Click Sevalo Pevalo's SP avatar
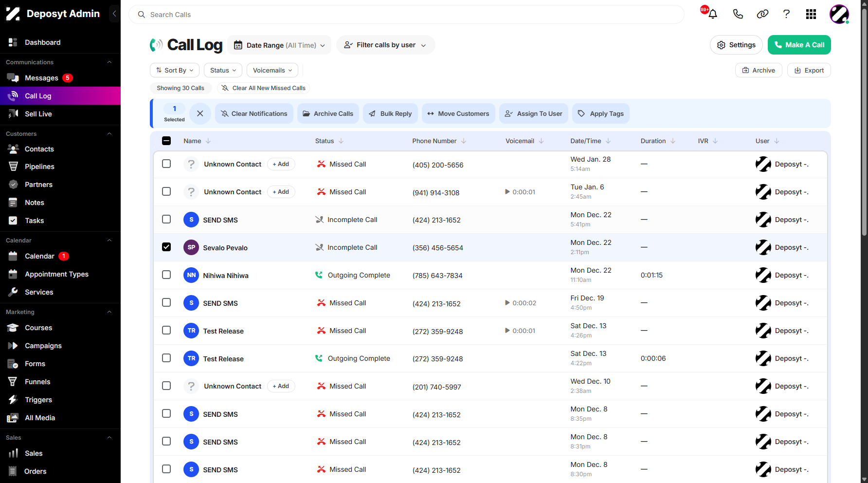This screenshot has height=483, width=868. (x=191, y=247)
